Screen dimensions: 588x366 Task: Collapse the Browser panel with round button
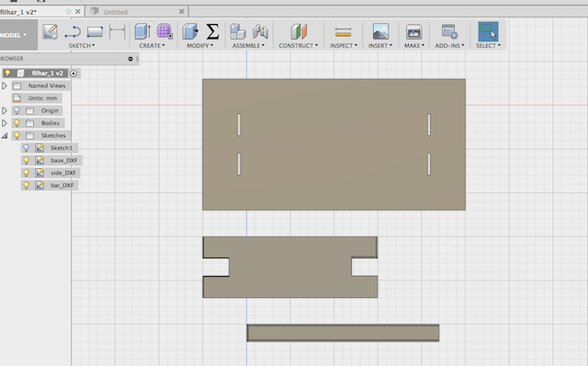click(x=130, y=59)
